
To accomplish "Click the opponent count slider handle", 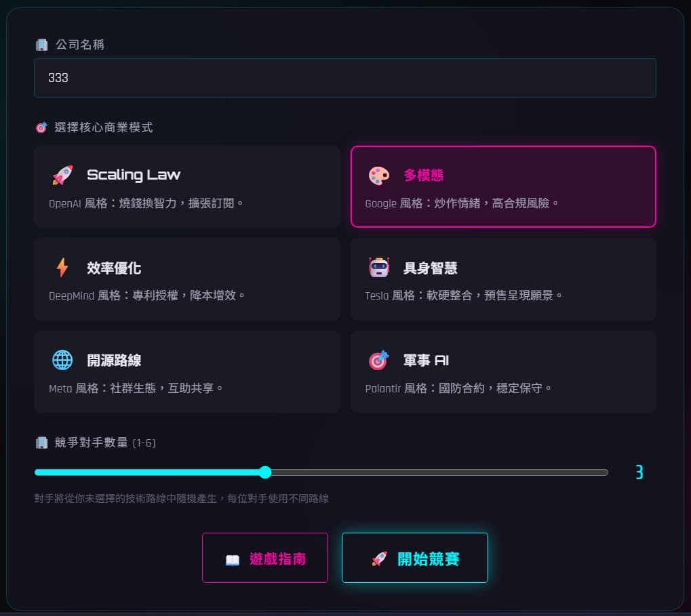I will click(265, 472).
